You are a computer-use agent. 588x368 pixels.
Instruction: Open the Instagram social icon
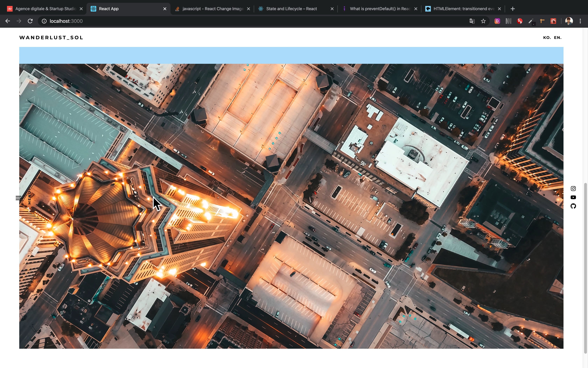[x=573, y=188]
